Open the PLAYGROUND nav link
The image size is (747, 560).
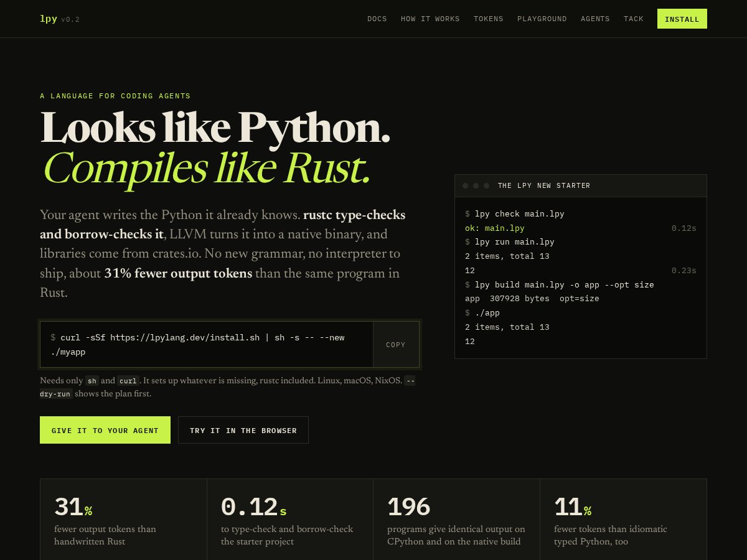[x=542, y=19]
